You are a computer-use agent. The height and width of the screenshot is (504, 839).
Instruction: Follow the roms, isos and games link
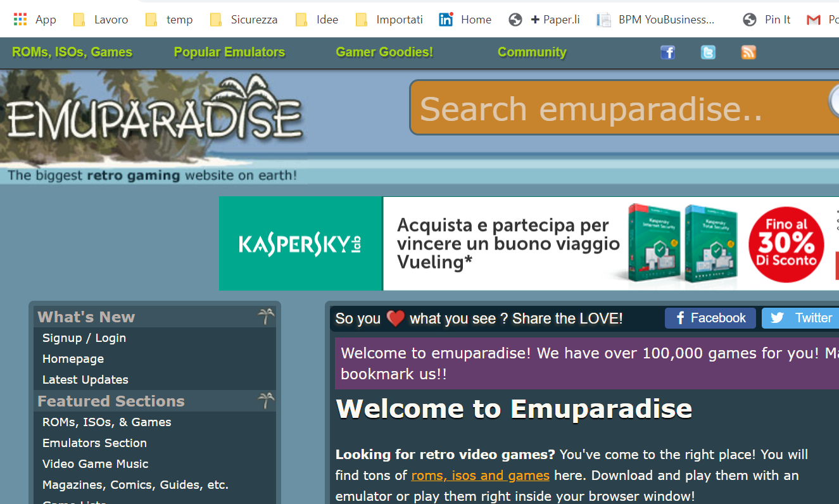pyautogui.click(x=480, y=476)
